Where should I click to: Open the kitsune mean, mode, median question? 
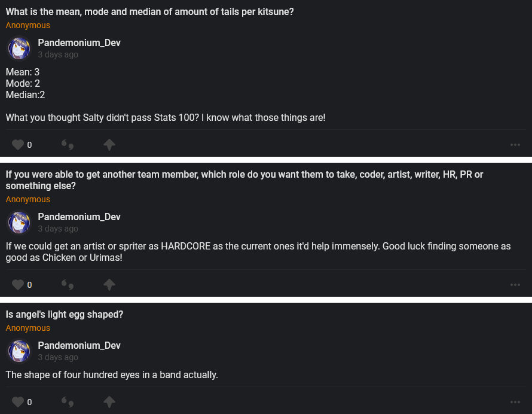149,12
